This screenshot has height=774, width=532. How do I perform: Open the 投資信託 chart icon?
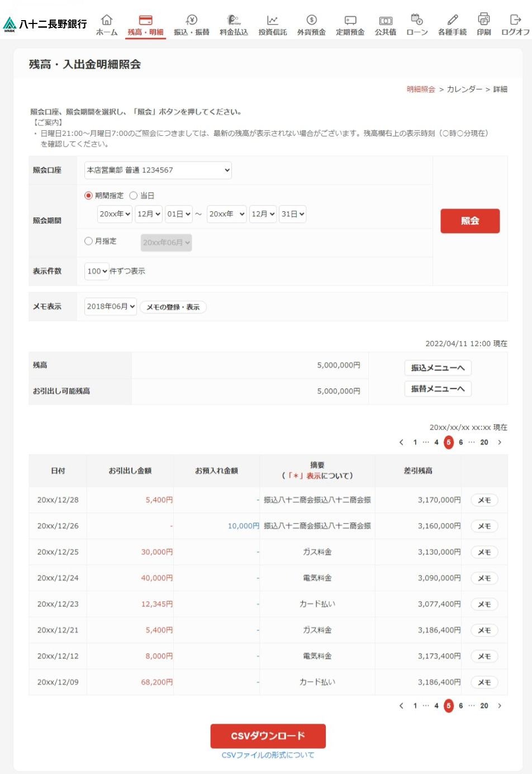click(x=272, y=21)
